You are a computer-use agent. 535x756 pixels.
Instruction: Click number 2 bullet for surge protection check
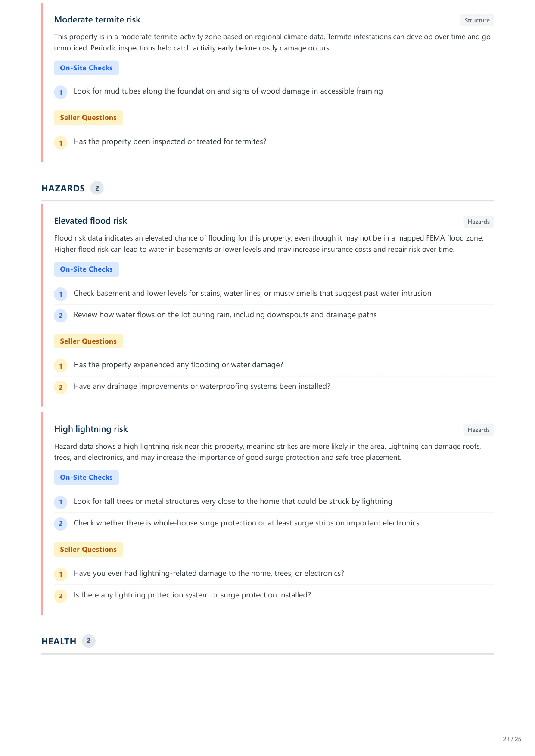tap(61, 524)
